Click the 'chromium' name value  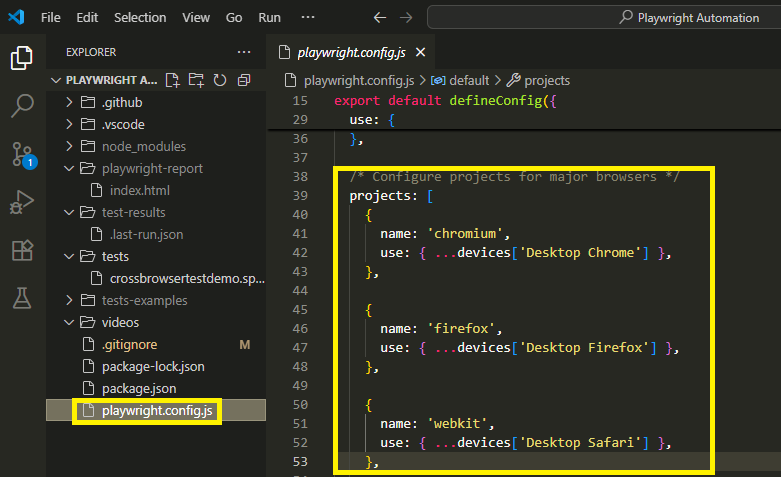465,234
